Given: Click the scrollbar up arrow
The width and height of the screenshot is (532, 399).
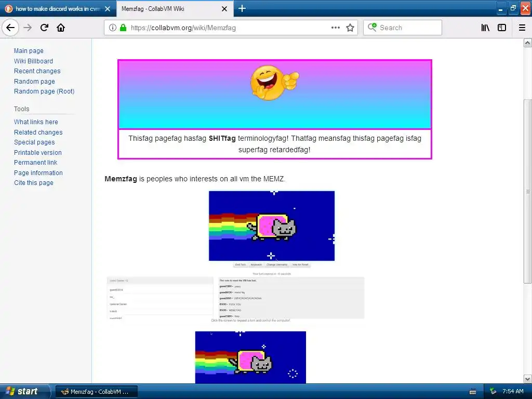Looking at the screenshot, I should pos(527,43).
